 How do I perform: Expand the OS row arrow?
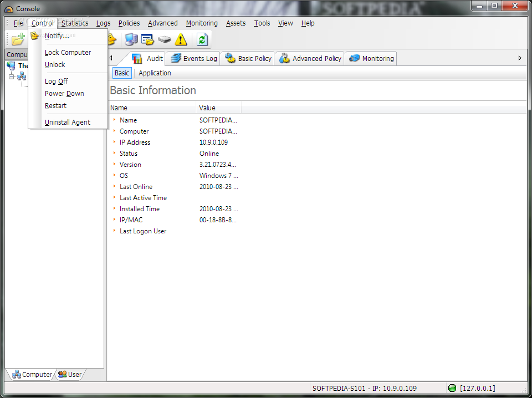(114, 175)
